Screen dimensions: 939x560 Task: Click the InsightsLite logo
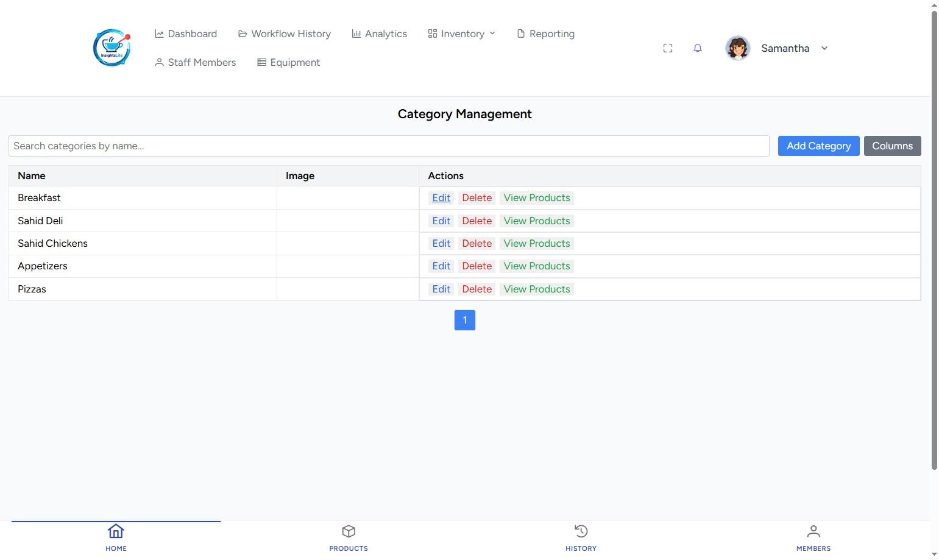pyautogui.click(x=112, y=48)
